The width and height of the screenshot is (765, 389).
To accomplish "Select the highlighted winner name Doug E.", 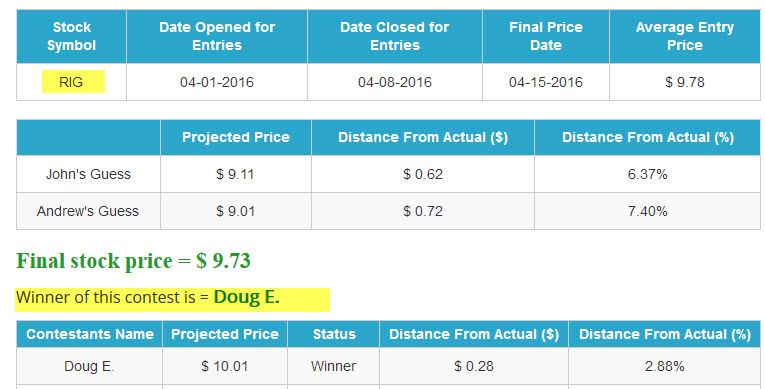I will pos(246,297).
